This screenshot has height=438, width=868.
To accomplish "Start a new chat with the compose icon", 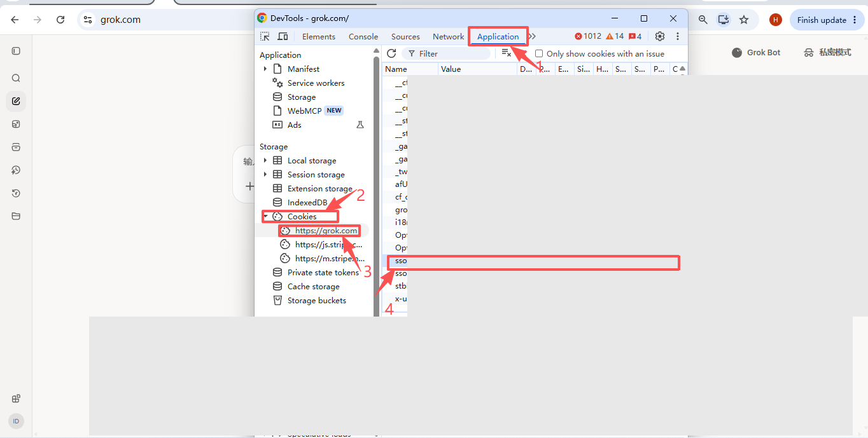I will [x=16, y=100].
